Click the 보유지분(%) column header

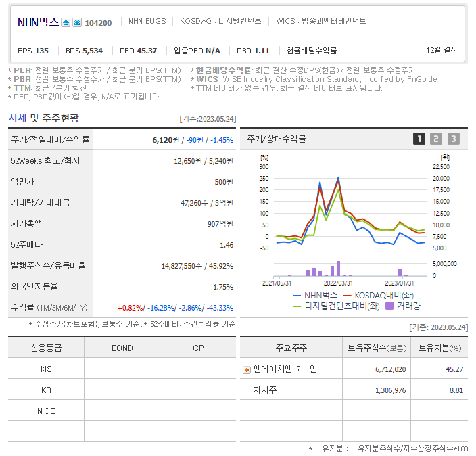pyautogui.click(x=439, y=348)
